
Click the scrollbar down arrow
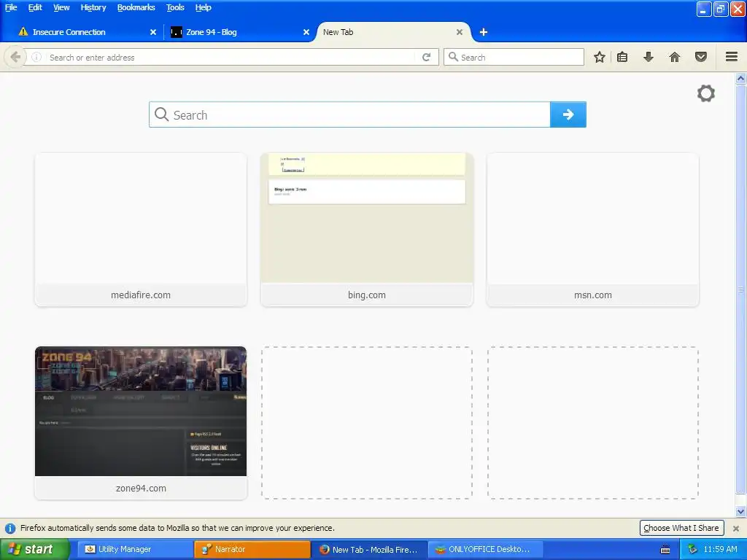[741, 512]
